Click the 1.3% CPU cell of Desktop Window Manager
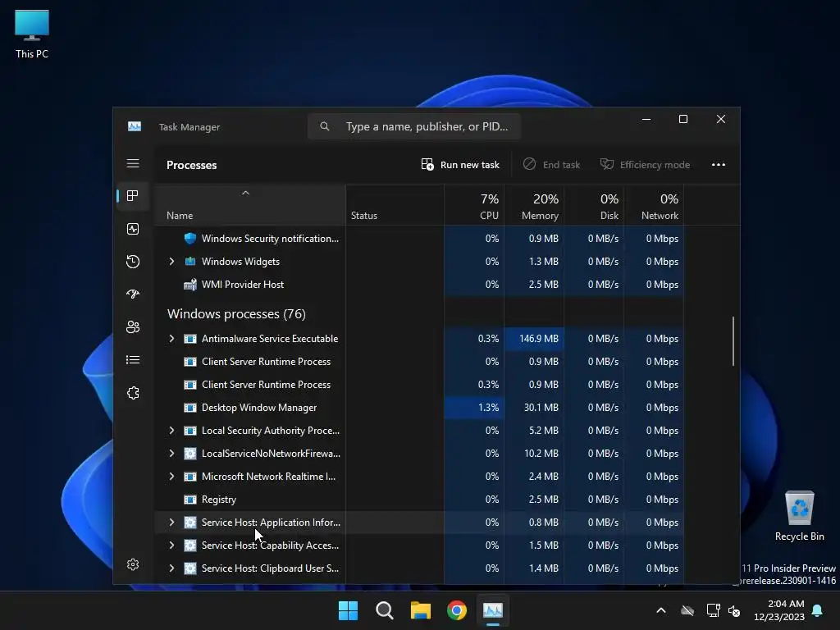 tap(474, 408)
